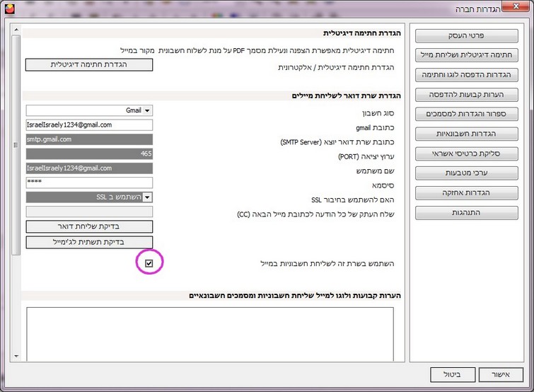
Task: Click the scroll up arrow
Action: click(16, 30)
